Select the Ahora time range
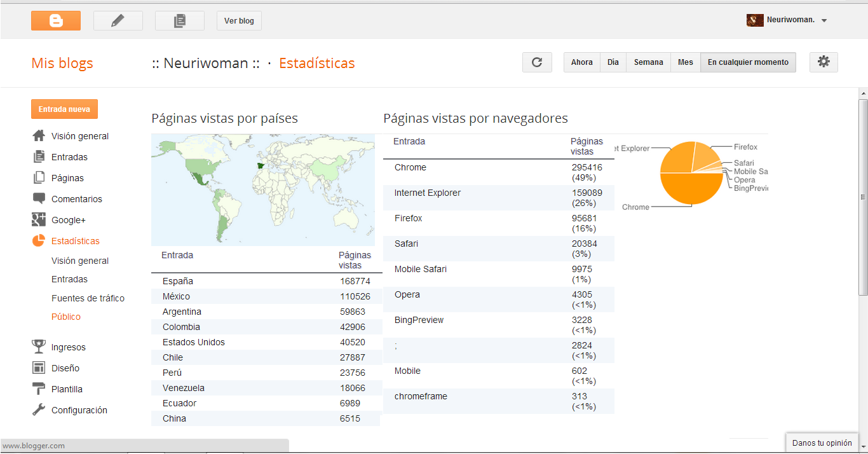868x454 pixels. tap(581, 62)
